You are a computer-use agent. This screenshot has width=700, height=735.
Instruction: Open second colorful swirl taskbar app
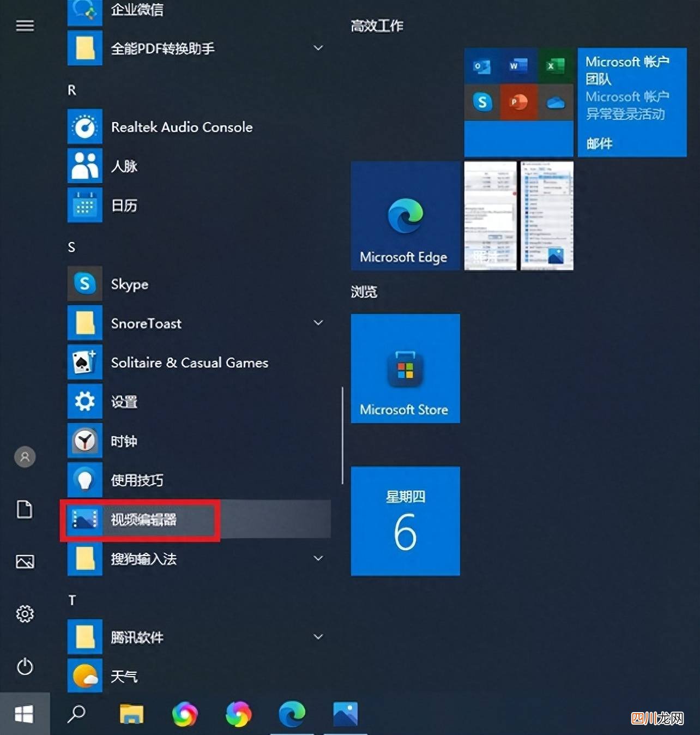(239, 714)
